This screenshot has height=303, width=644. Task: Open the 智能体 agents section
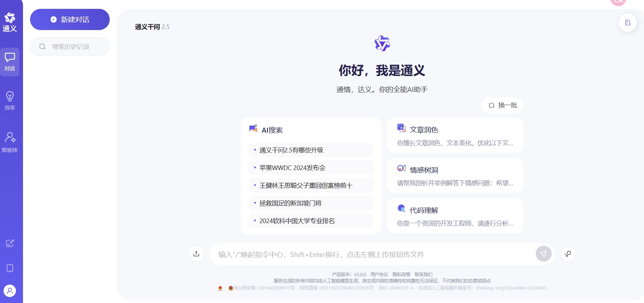[10, 142]
